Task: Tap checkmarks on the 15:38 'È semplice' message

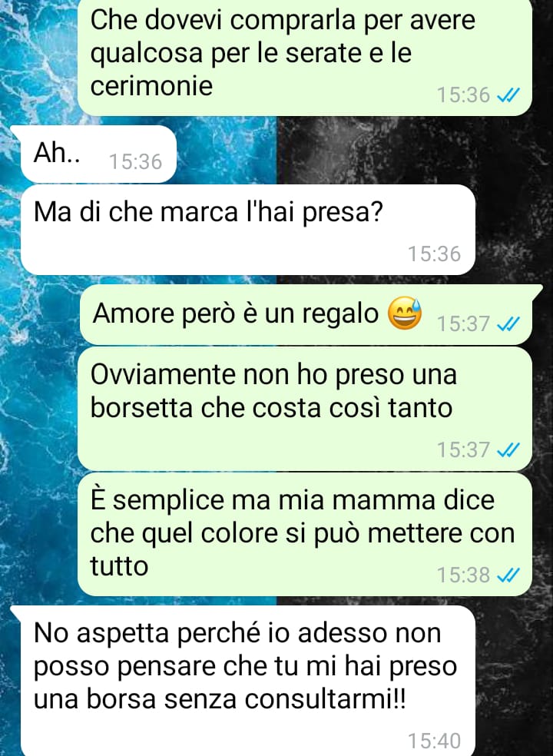Action: pos(508,575)
